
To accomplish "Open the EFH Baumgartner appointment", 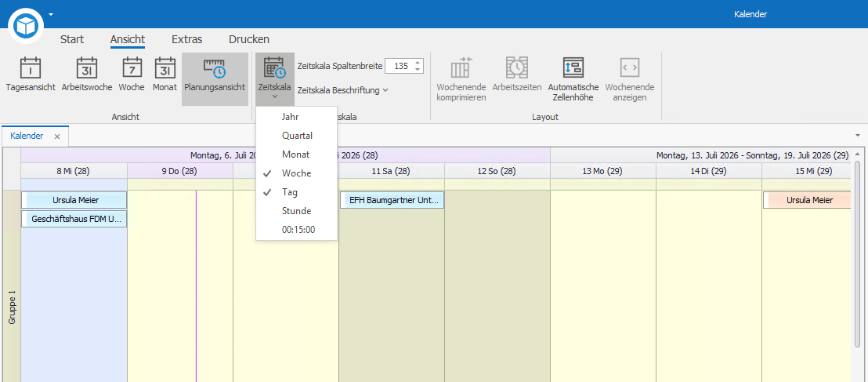I will click(x=392, y=199).
